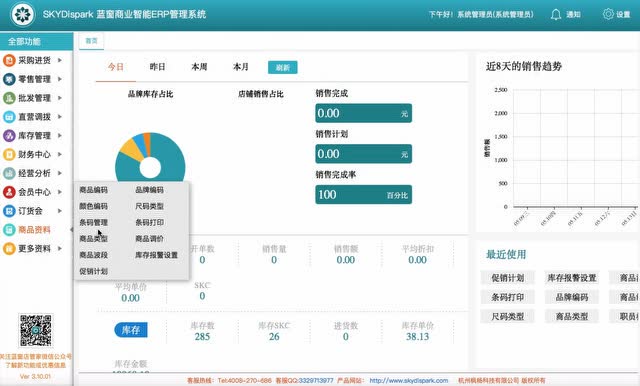This screenshot has height=386, width=640.
Task: Click the 库存SKC 26 value
Action: (274, 337)
